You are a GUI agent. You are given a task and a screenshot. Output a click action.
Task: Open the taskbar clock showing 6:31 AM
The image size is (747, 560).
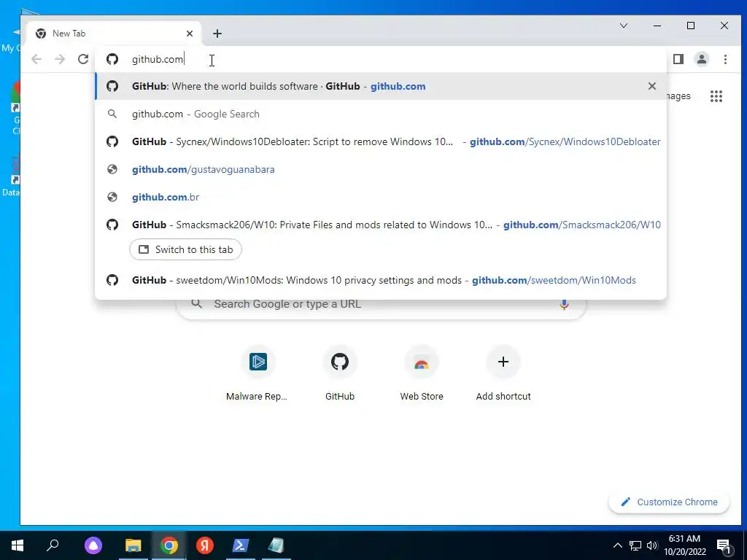coord(684,545)
